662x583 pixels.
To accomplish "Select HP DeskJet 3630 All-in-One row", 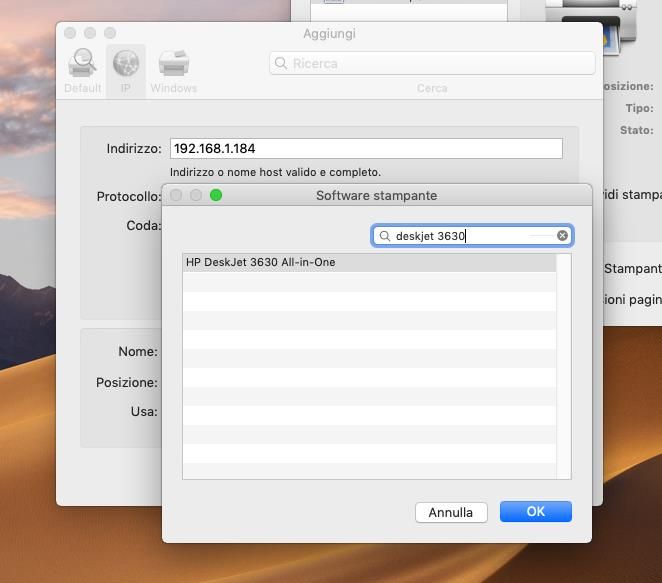I will pos(369,262).
